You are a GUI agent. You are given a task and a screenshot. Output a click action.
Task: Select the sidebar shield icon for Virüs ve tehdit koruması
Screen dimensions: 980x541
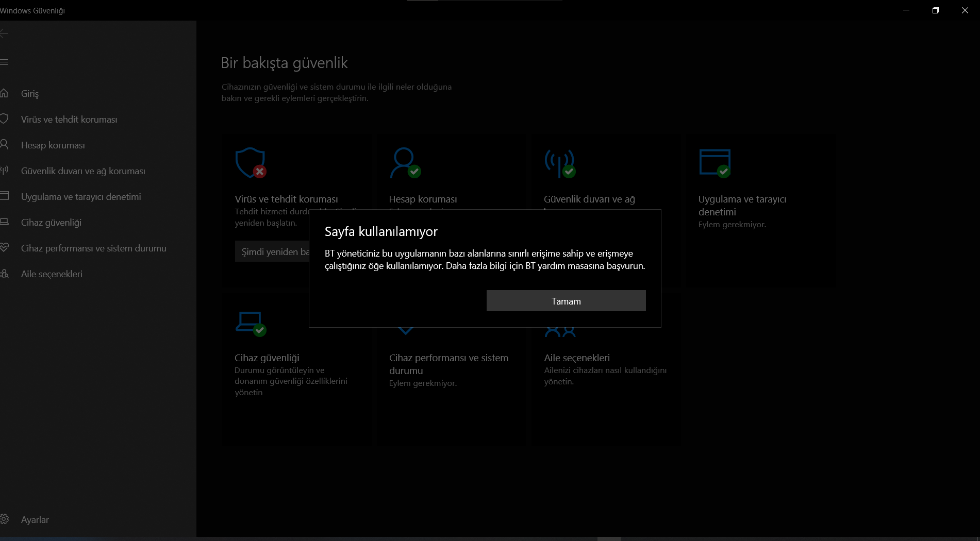click(4, 119)
